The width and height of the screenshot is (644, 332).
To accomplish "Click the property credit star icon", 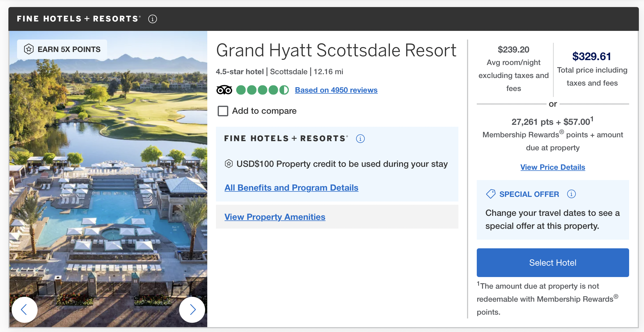I will click(229, 164).
